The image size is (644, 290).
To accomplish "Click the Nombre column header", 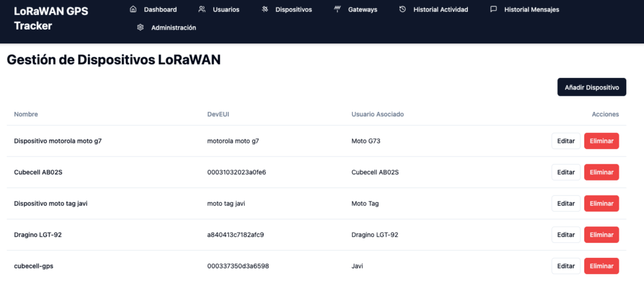I will point(26,114).
